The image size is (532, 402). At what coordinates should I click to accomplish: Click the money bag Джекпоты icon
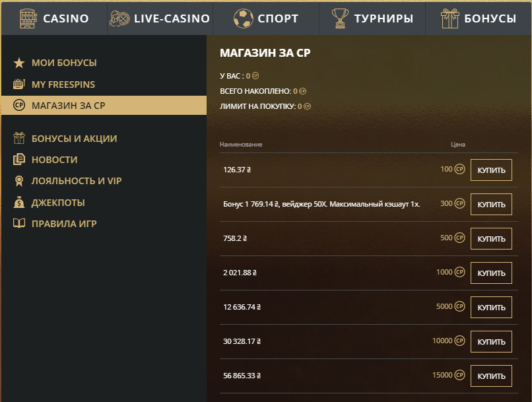[x=19, y=202]
